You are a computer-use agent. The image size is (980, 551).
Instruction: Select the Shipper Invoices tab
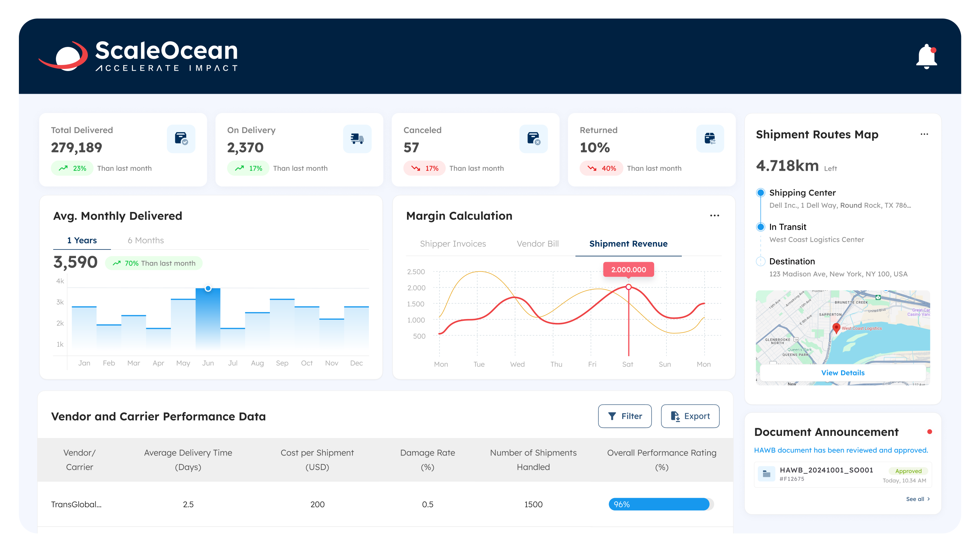[453, 244]
